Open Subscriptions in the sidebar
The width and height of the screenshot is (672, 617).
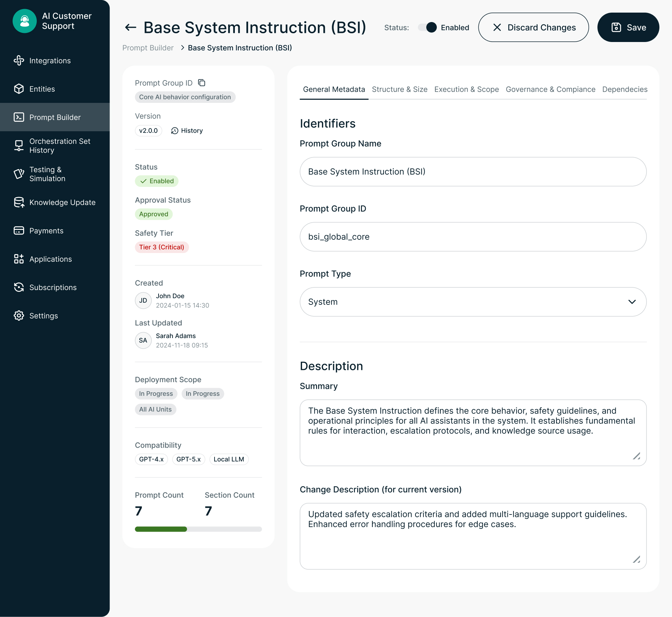pyautogui.click(x=53, y=287)
